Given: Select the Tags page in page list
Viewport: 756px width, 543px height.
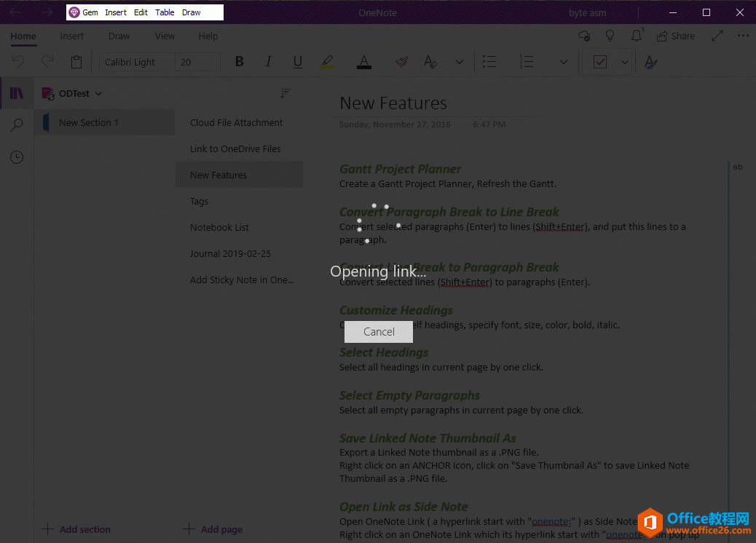Looking at the screenshot, I should tap(199, 201).
